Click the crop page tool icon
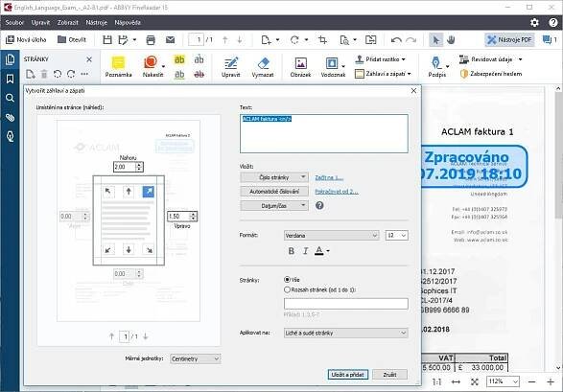Screen dimensions: 563x392 coord(322,40)
